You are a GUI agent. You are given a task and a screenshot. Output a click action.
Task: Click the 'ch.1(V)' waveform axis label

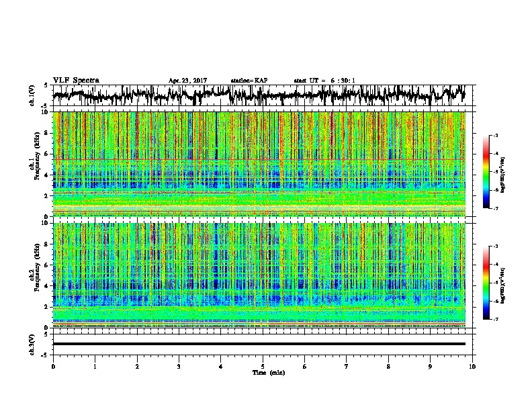tap(32, 95)
